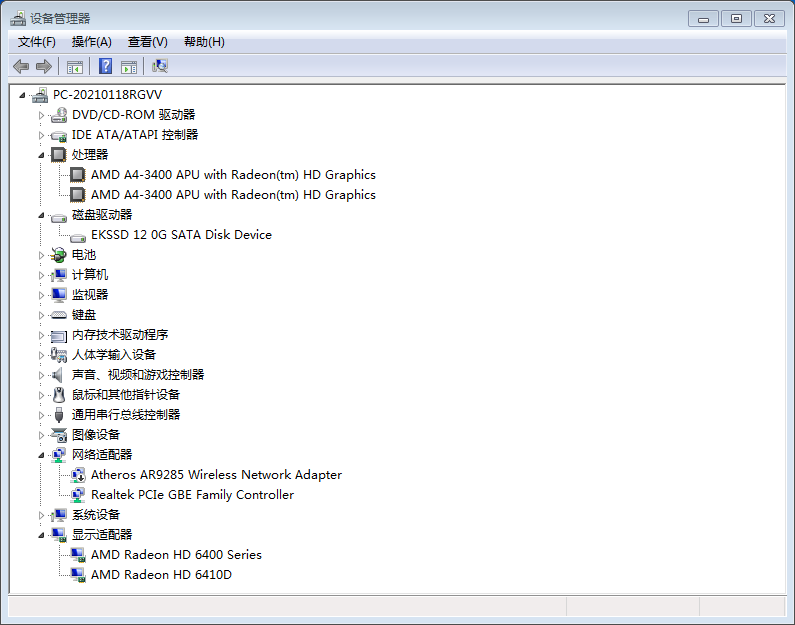
Task: Select the PC-20210118RGVV computer name
Action: coord(107,95)
